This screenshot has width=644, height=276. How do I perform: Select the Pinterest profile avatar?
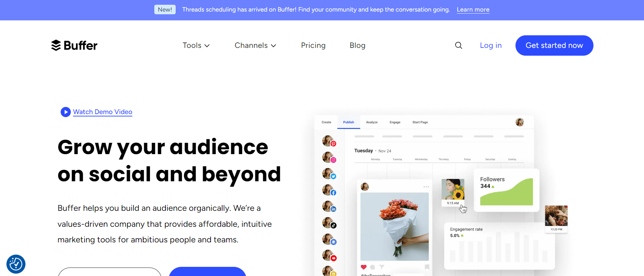coord(329,141)
